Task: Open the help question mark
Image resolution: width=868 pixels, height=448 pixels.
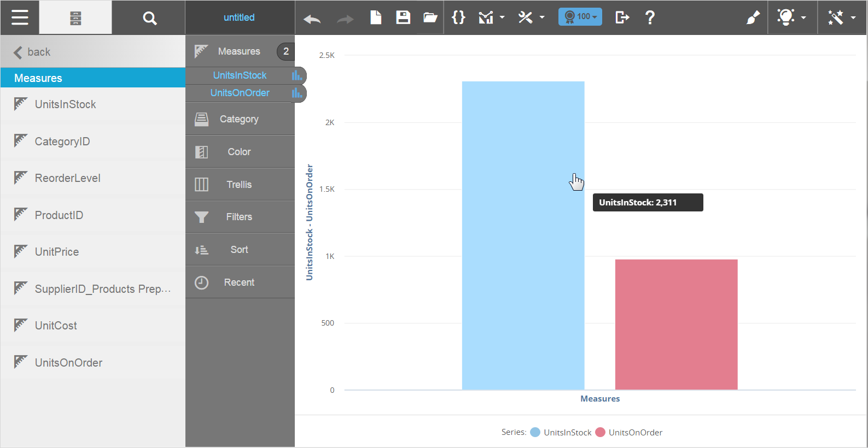Action: click(650, 17)
